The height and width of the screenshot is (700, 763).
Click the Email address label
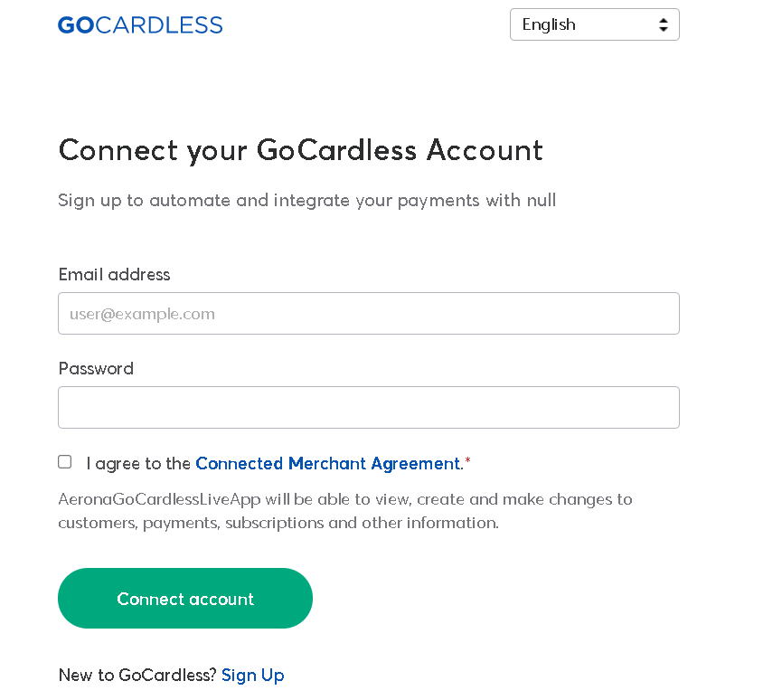click(114, 275)
